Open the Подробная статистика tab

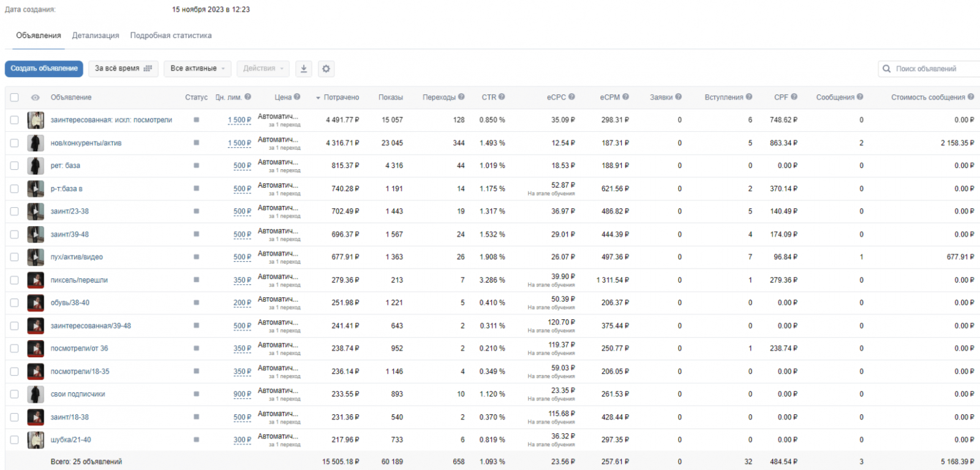[171, 36]
